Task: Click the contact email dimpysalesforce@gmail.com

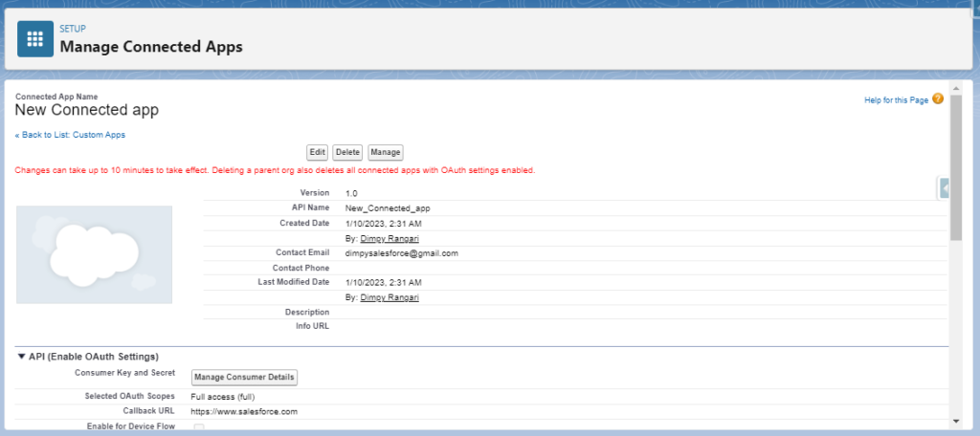Action: pos(402,253)
